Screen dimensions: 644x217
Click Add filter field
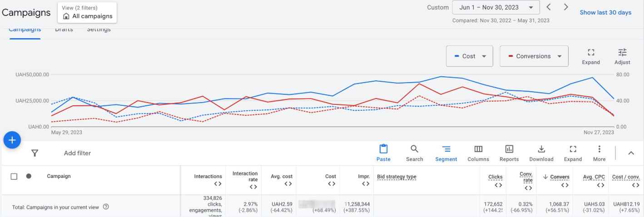[77, 153]
